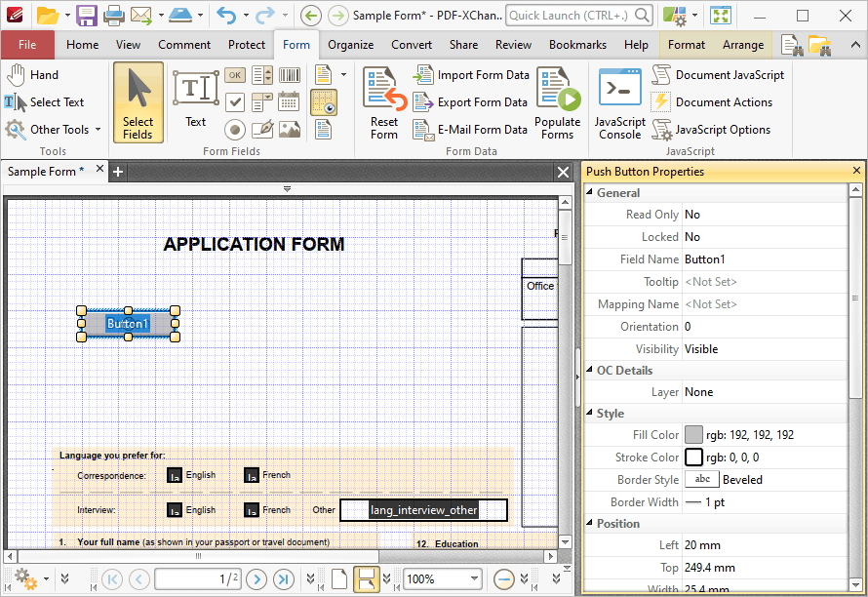Select the Digital Signature field tool
The image size is (868, 597).
pyautogui.click(x=261, y=128)
